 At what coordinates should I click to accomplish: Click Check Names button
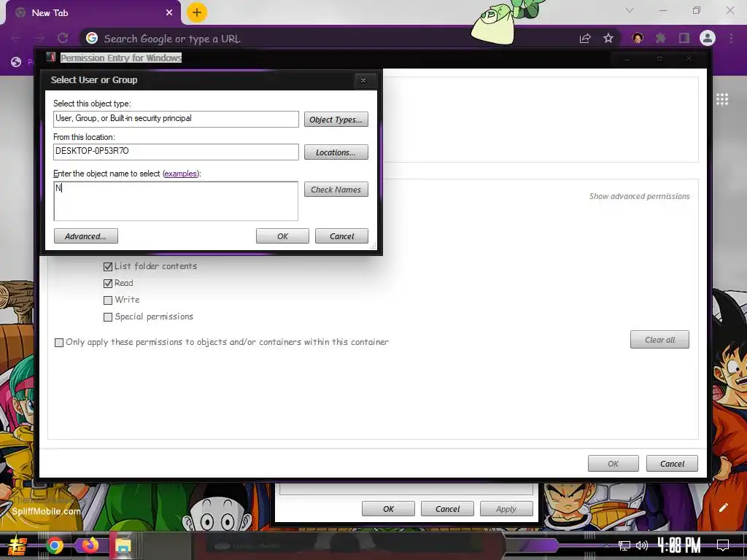click(x=336, y=190)
